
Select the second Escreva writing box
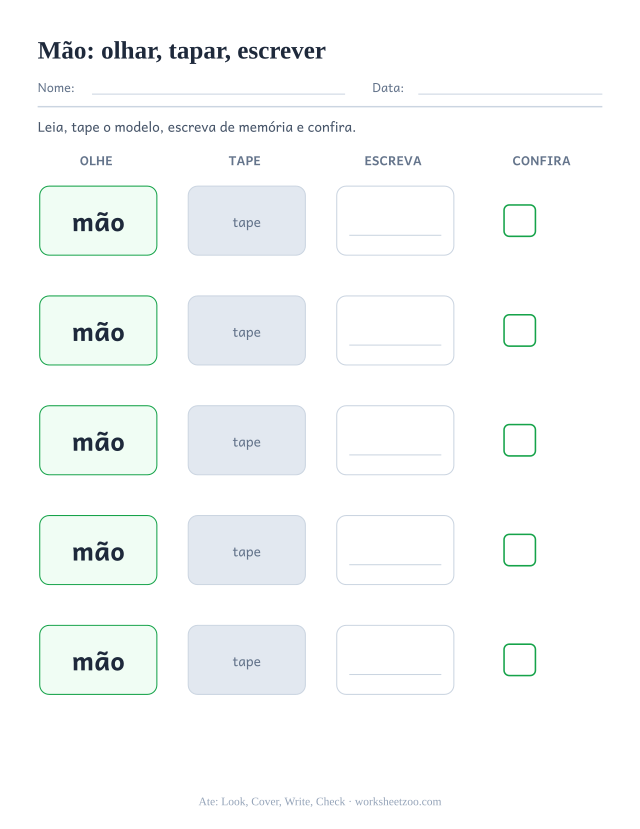coord(395,330)
